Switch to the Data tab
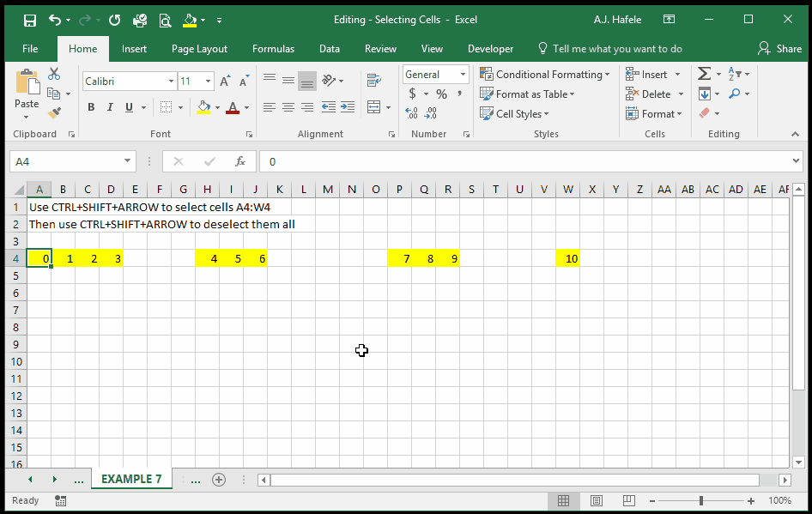812x514 pixels. point(330,49)
